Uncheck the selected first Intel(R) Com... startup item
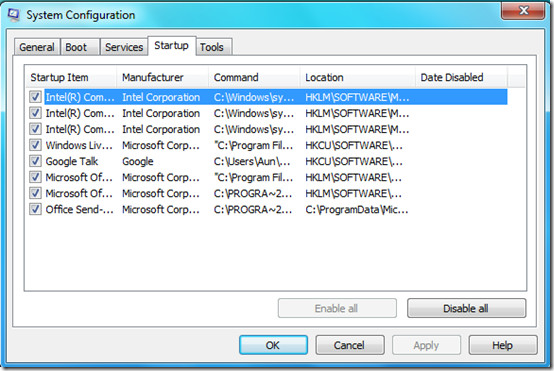This screenshot has height=371, width=554. [x=35, y=97]
